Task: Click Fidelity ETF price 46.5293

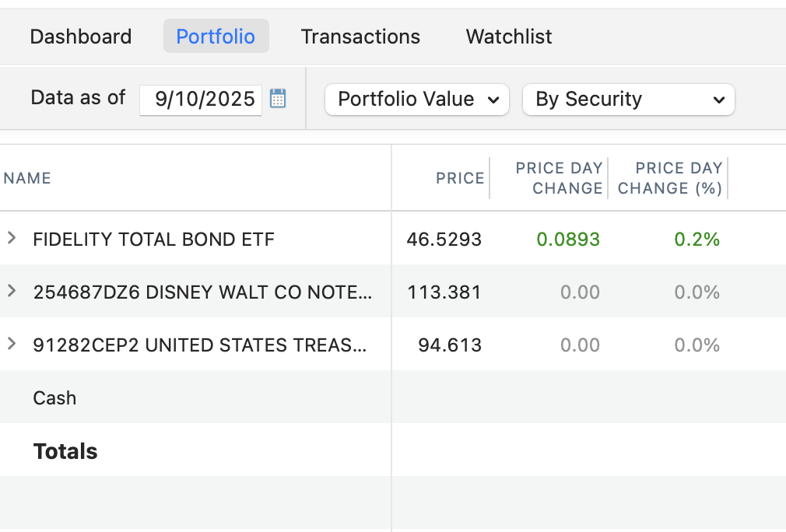Action: (x=444, y=239)
